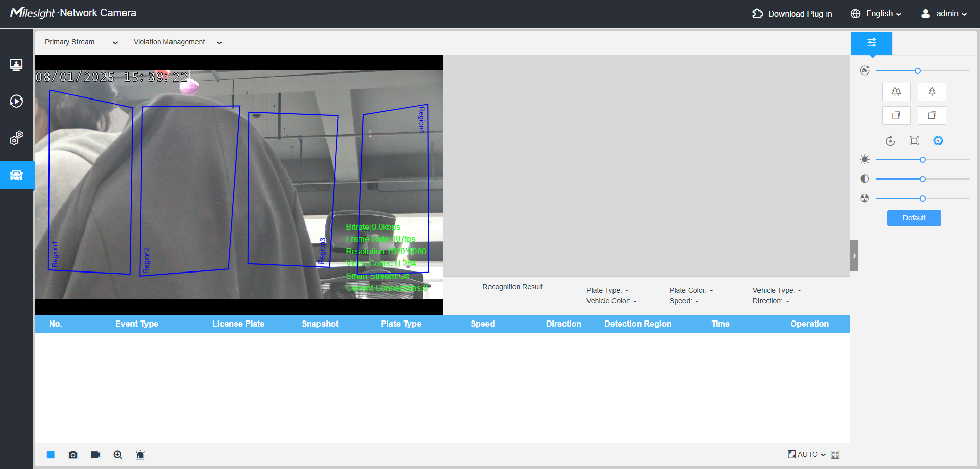Click Download Plug-in link

click(792, 14)
